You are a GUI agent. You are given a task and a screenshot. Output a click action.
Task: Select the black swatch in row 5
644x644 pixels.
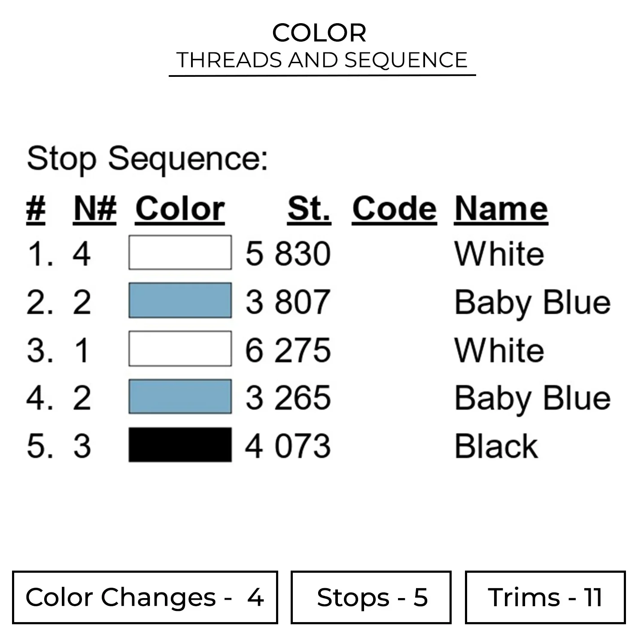click(180, 445)
